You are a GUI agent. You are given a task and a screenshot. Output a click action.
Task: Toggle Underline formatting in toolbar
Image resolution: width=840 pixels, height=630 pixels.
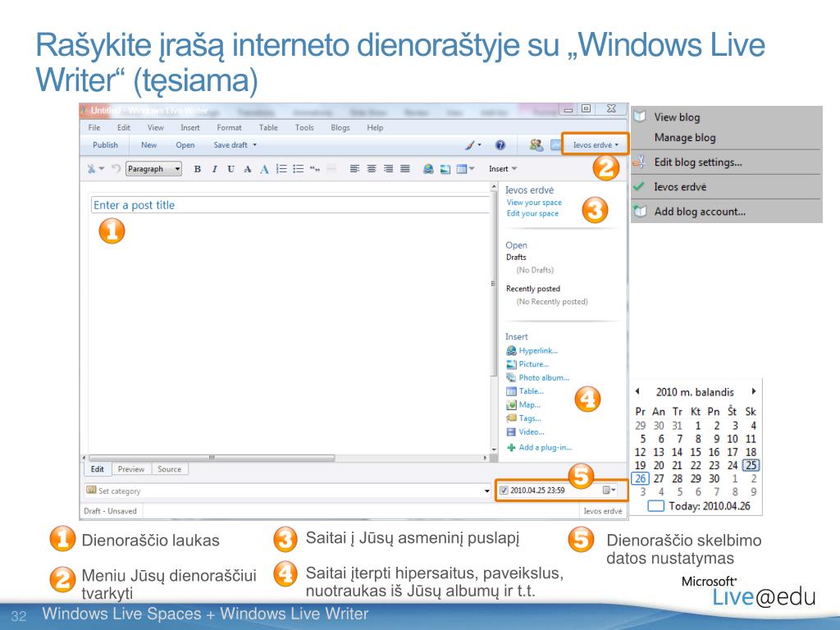coord(231,169)
